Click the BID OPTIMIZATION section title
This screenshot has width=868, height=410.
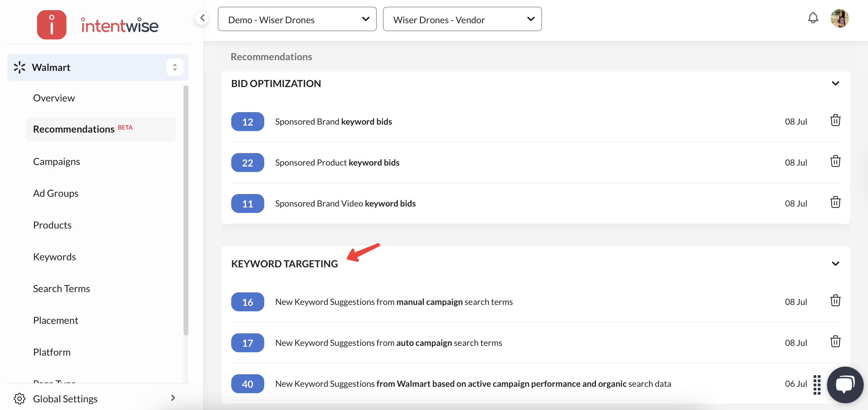tap(276, 83)
